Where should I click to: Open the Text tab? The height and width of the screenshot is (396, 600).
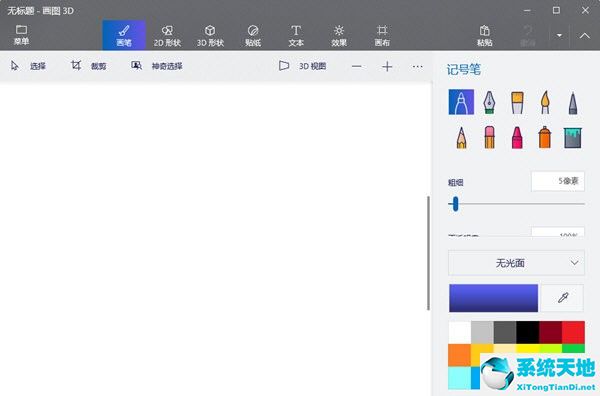click(x=296, y=36)
